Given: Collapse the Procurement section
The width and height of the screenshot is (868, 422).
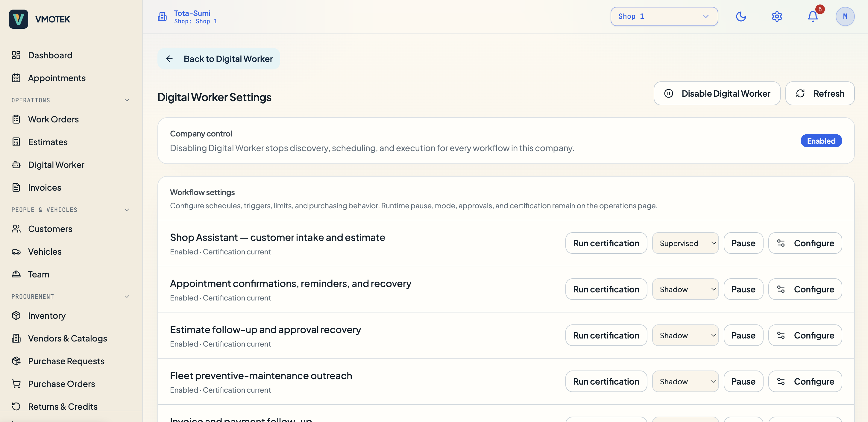Looking at the screenshot, I should pos(127,297).
